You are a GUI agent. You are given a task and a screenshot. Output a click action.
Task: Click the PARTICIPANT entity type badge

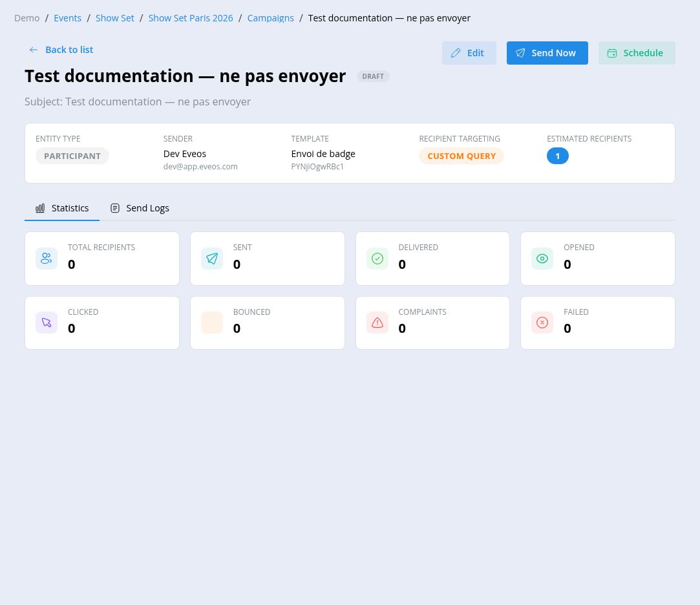(72, 156)
